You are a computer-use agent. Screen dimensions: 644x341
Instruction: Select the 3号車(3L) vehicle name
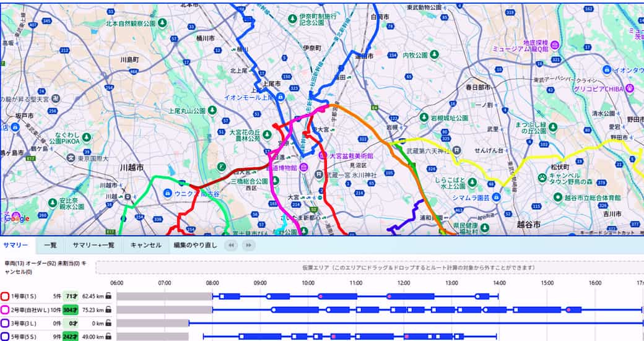tap(24, 323)
